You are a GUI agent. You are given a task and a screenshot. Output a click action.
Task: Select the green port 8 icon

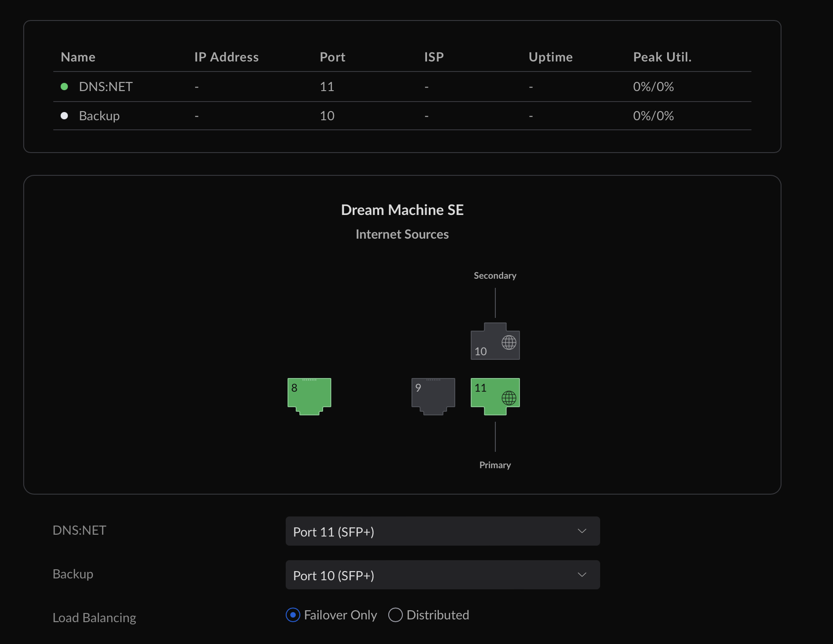point(309,396)
